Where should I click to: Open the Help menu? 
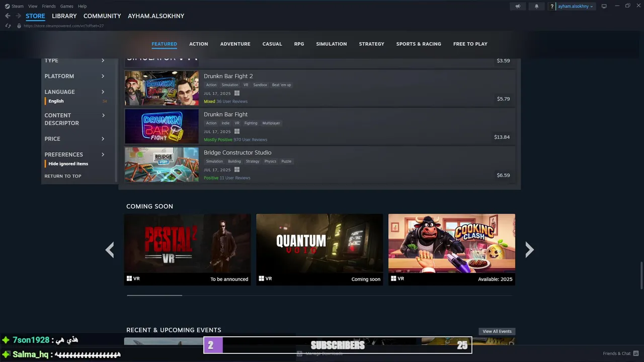point(82,6)
